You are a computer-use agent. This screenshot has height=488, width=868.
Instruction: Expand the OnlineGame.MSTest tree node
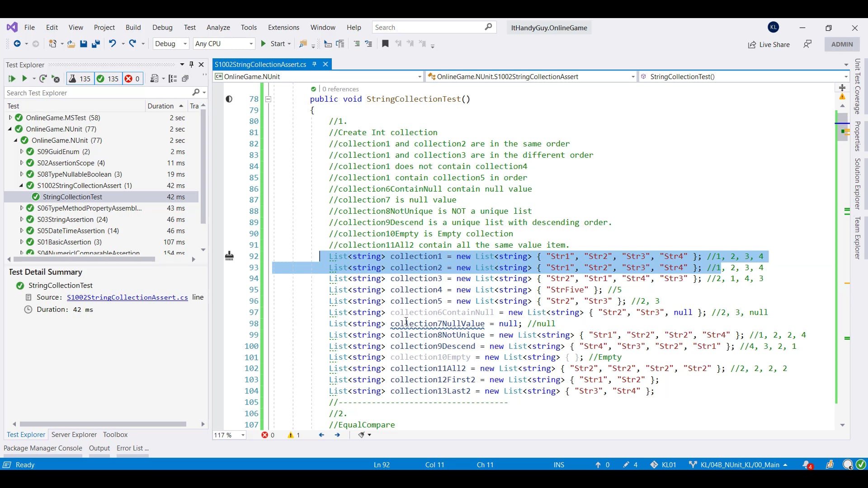(x=10, y=117)
